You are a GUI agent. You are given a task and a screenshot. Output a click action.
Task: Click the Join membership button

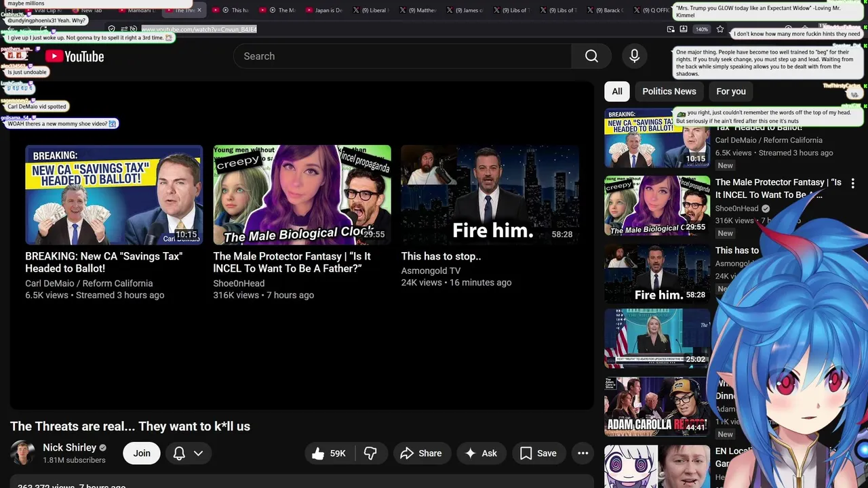[142, 453]
